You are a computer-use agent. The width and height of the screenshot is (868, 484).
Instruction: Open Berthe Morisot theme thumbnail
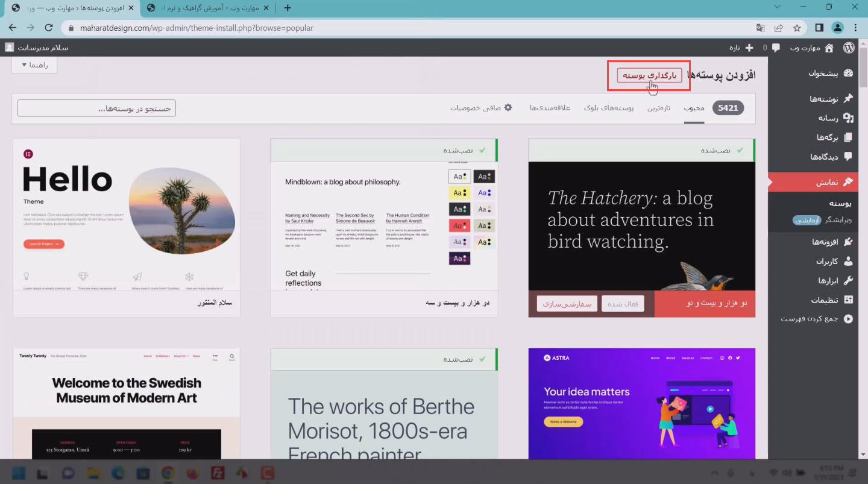[384, 415]
